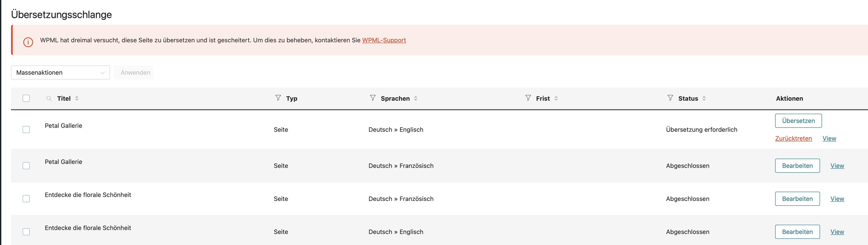Viewport: 868px width, 245px height.
Task: Click the search icon beside Titel
Action: click(49, 98)
